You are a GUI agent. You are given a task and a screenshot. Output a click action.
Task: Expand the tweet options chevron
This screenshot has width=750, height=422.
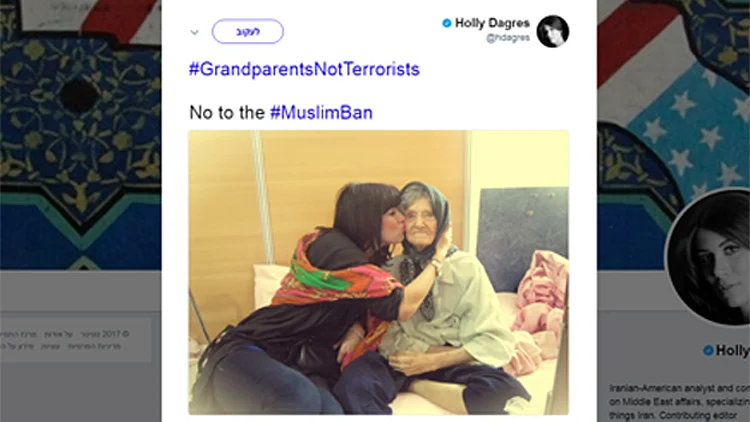pyautogui.click(x=194, y=33)
